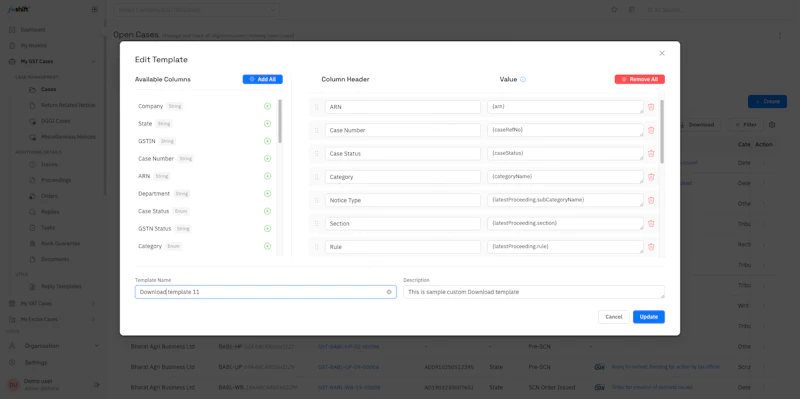This screenshot has height=399, width=800.
Task: Click the Update button
Action: (x=648, y=317)
